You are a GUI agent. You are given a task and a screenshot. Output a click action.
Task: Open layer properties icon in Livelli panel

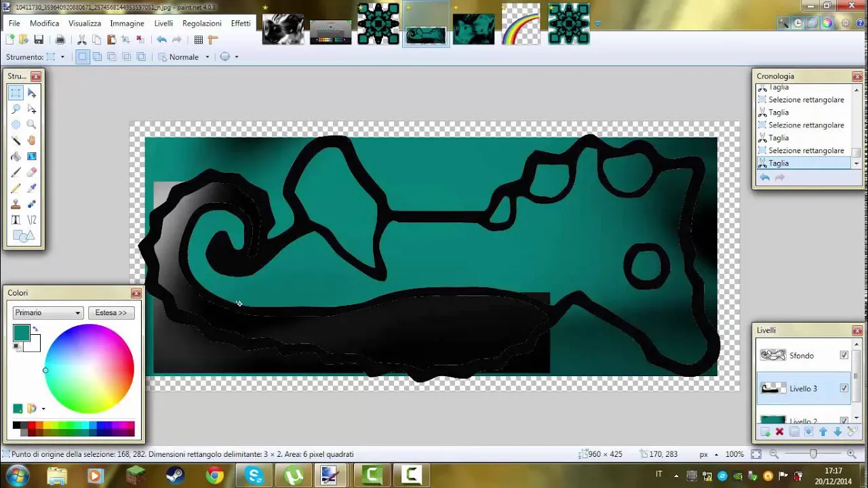(852, 432)
